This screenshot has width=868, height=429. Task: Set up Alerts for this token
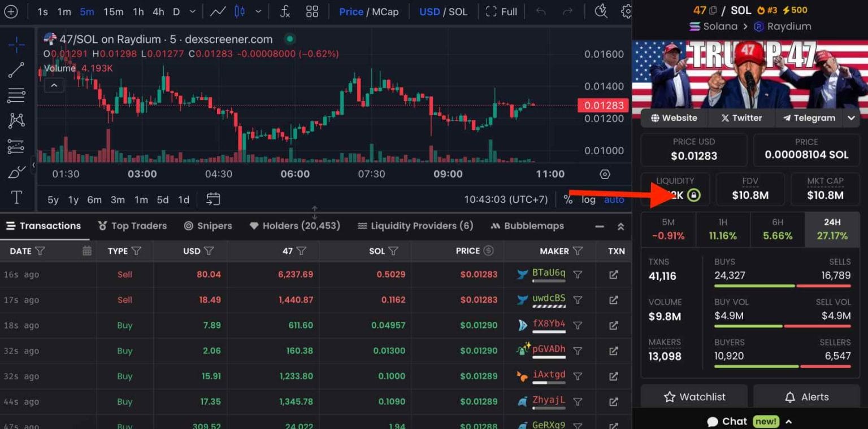pyautogui.click(x=806, y=397)
